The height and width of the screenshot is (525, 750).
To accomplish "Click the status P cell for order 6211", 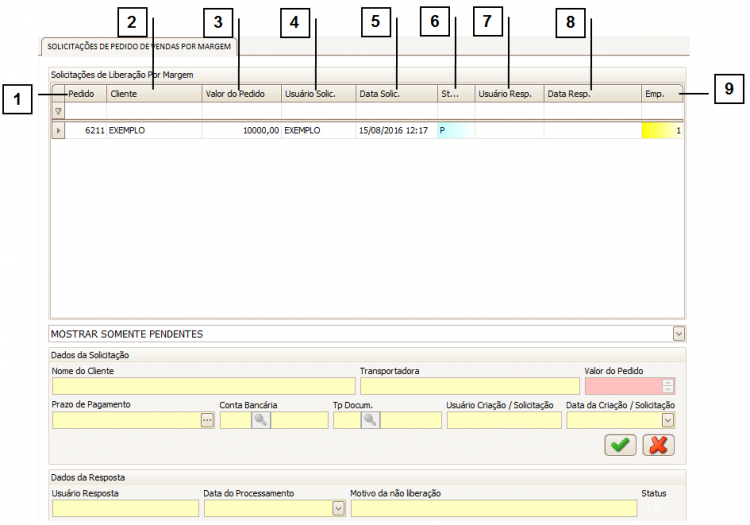I will 455,131.
